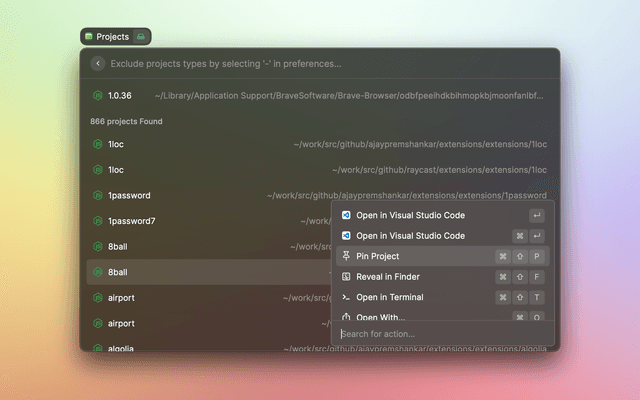Click the pin icon beside Pin Project
Viewport: 640px width, 400px height.
[x=346, y=256]
